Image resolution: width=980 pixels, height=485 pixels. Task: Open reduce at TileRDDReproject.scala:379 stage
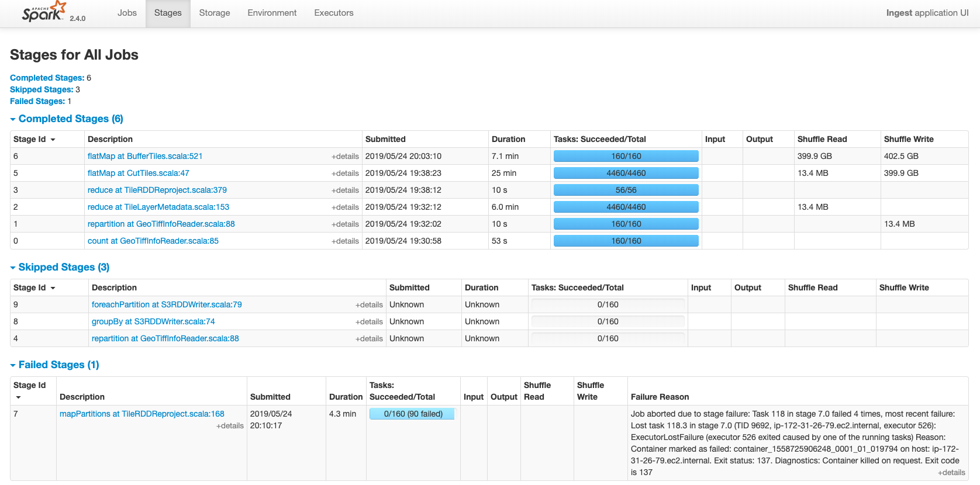157,190
